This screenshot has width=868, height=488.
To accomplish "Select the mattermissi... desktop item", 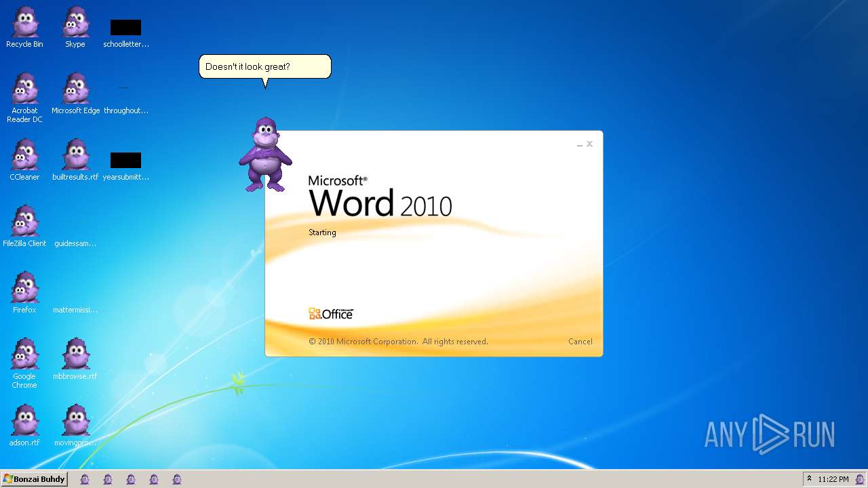I will tap(75, 309).
